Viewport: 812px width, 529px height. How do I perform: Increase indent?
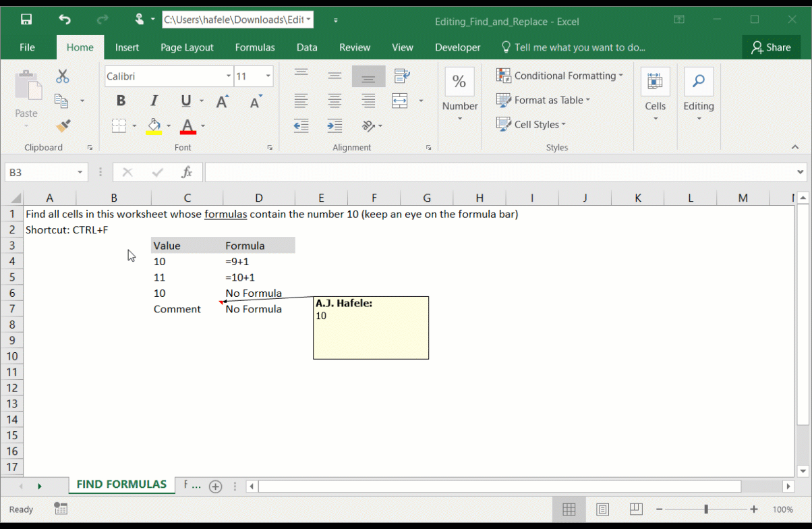point(335,126)
